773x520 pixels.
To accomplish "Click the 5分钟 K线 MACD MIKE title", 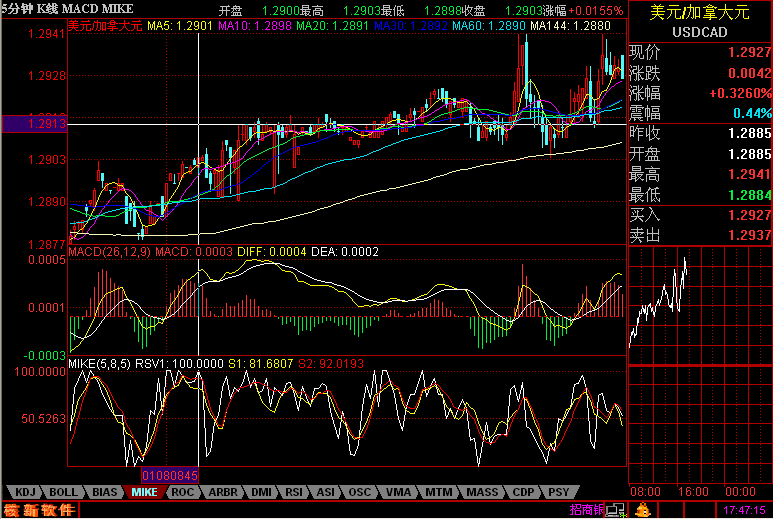I will [68, 9].
